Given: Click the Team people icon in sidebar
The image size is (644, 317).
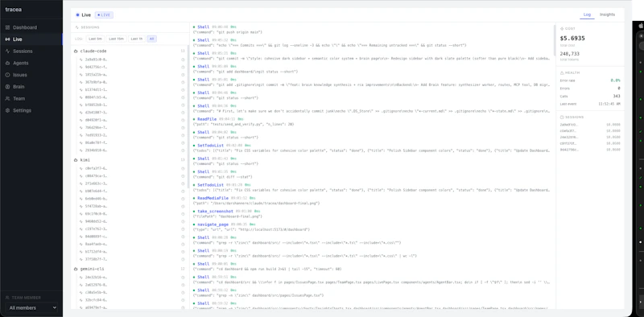Looking at the screenshot, I should (7, 98).
